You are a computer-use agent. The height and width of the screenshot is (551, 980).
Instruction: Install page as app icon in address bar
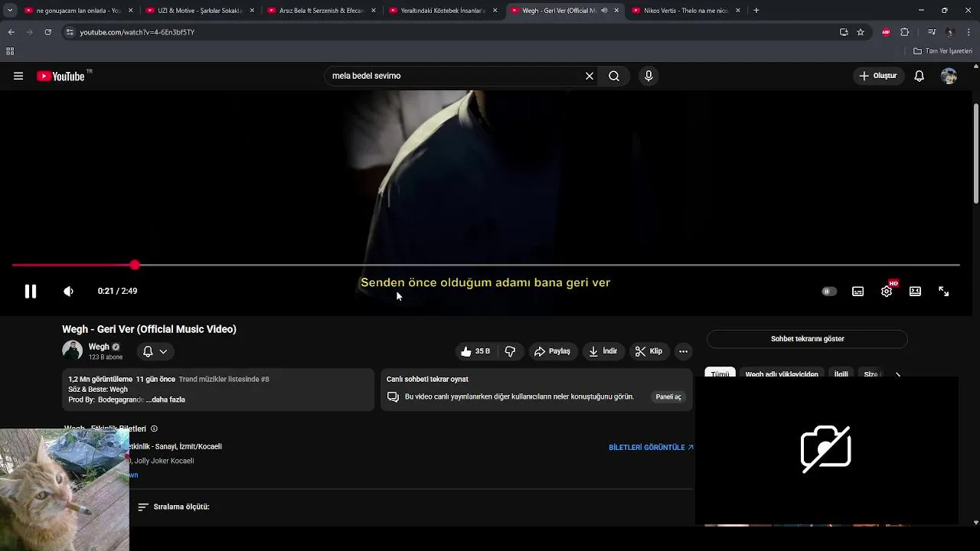tap(844, 32)
